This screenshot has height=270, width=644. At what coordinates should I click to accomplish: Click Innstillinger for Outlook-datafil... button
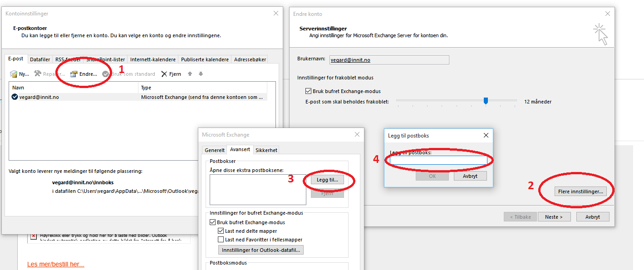[261, 250]
